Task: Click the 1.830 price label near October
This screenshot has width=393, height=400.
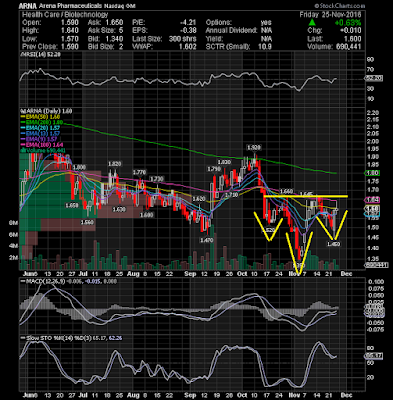Action: (224, 162)
